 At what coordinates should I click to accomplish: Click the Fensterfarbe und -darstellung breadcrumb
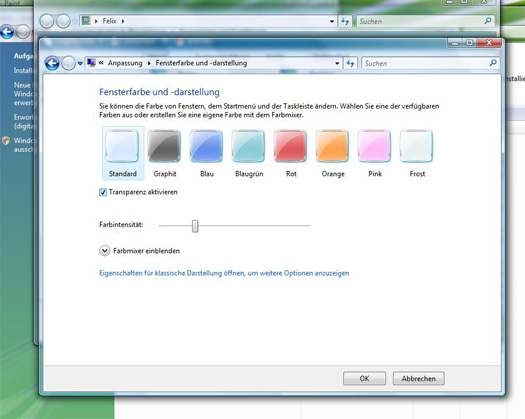click(201, 63)
